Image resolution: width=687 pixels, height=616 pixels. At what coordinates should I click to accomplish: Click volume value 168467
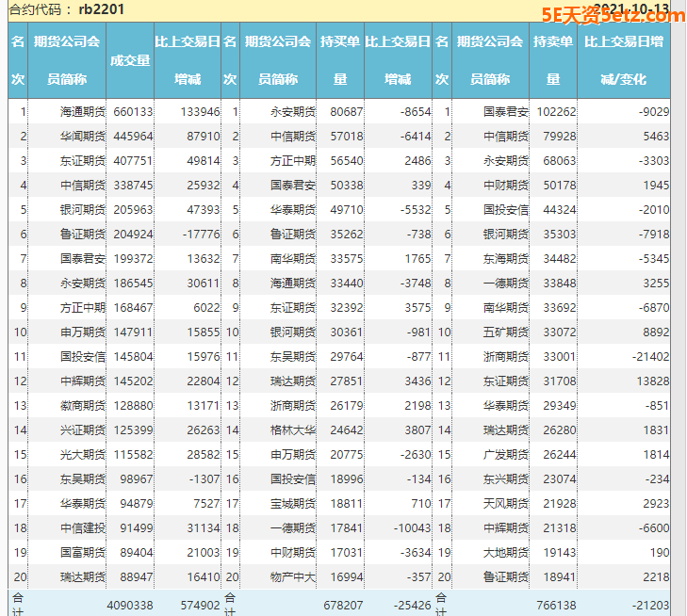point(133,308)
